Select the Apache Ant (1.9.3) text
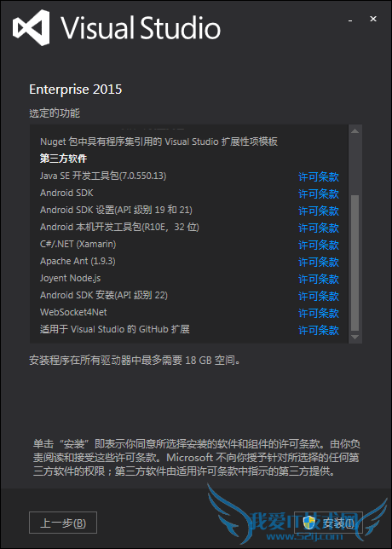Screen dimensions: 392x549 tap(78, 261)
